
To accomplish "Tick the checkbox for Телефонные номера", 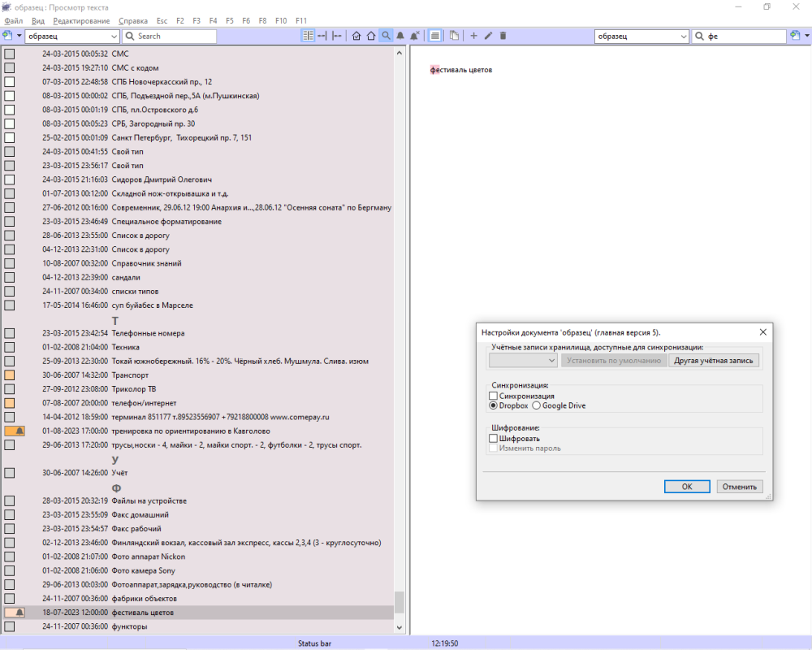I will click(x=9, y=333).
